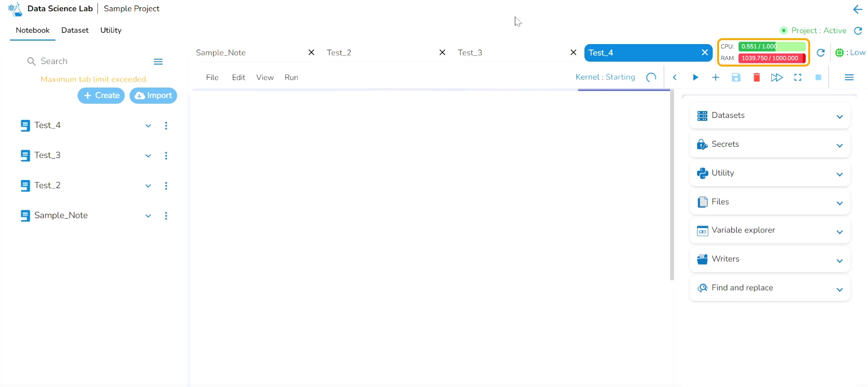Expand the Test_2 notebook chevron in sidebar
The width and height of the screenshot is (868, 387).
[x=148, y=186]
